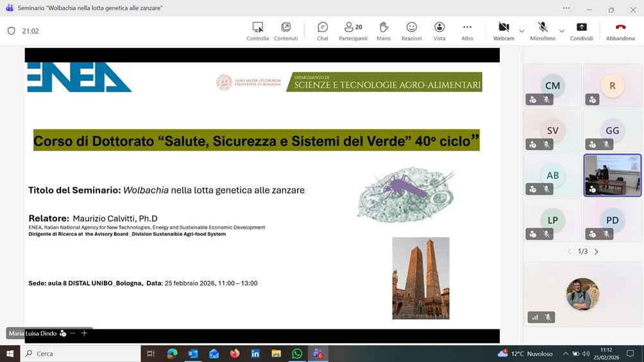Click the self-view profile photo tile
Viewport: 644px width, 362px height.
click(582, 294)
